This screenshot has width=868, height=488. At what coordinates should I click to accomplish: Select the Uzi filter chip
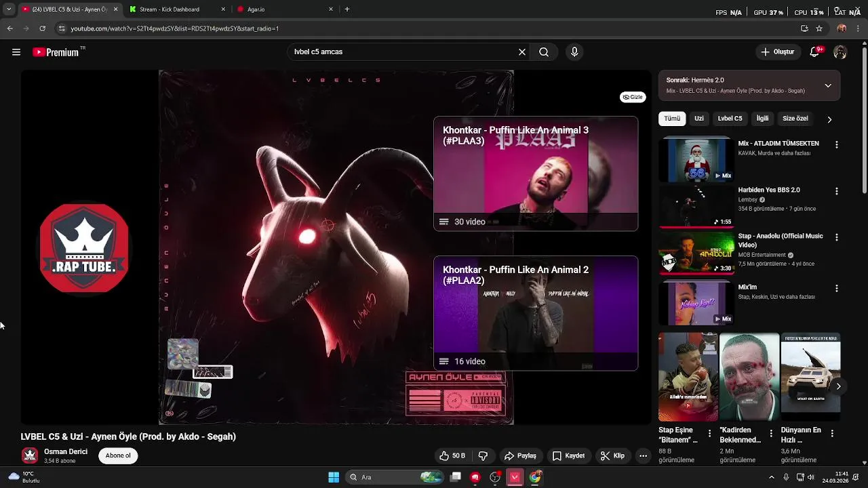(699, 119)
